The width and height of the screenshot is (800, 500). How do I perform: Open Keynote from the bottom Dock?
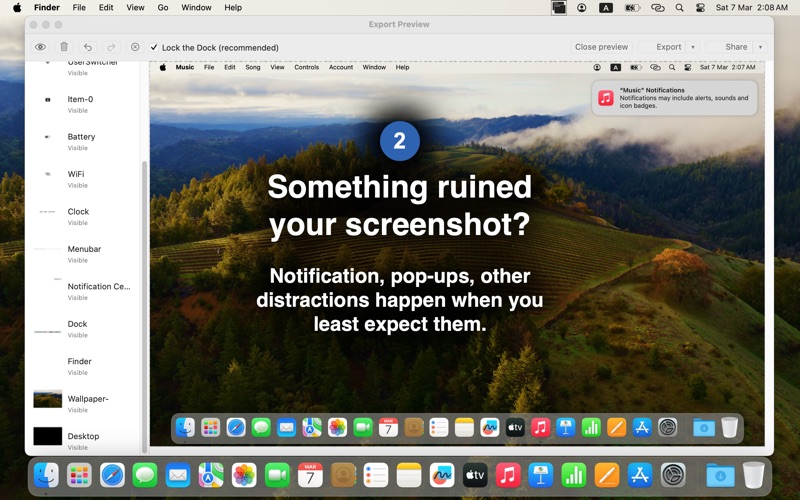[541, 475]
